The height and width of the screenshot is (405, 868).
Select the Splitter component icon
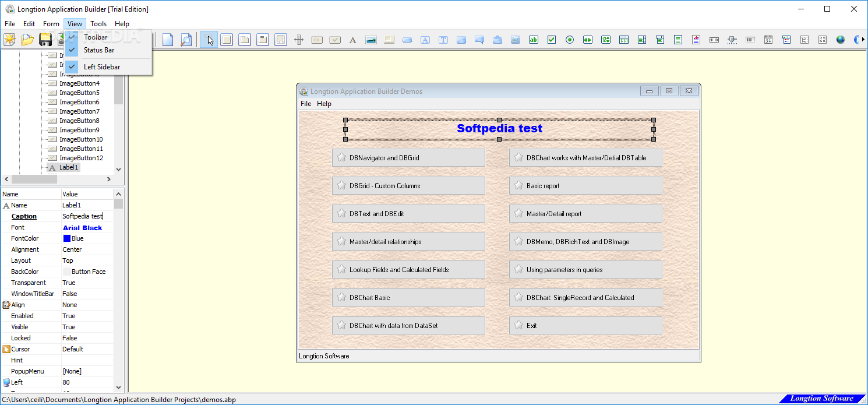pos(299,40)
